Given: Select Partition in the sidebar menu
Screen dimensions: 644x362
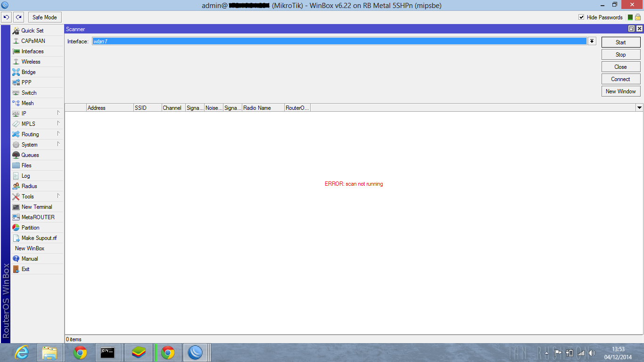Looking at the screenshot, I should [37, 228].
